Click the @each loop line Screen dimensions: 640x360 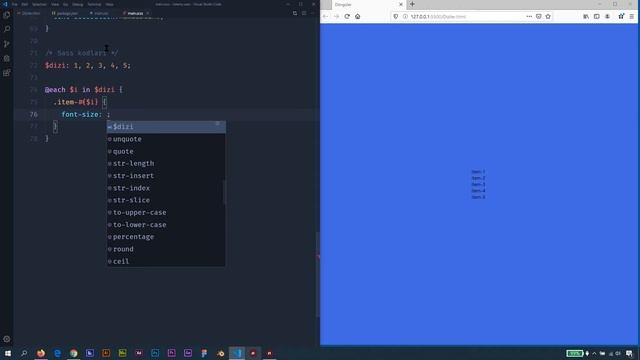(x=84, y=90)
